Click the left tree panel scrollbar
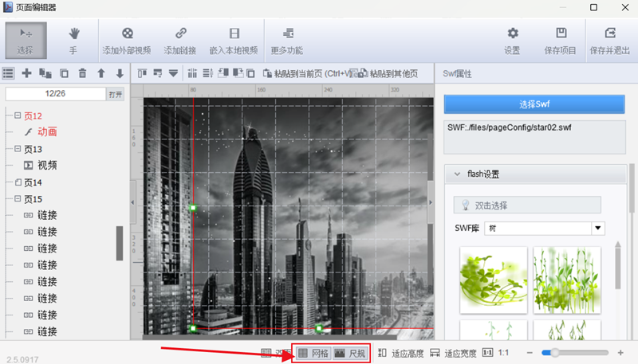This screenshot has height=364, width=638. pyautogui.click(x=120, y=244)
